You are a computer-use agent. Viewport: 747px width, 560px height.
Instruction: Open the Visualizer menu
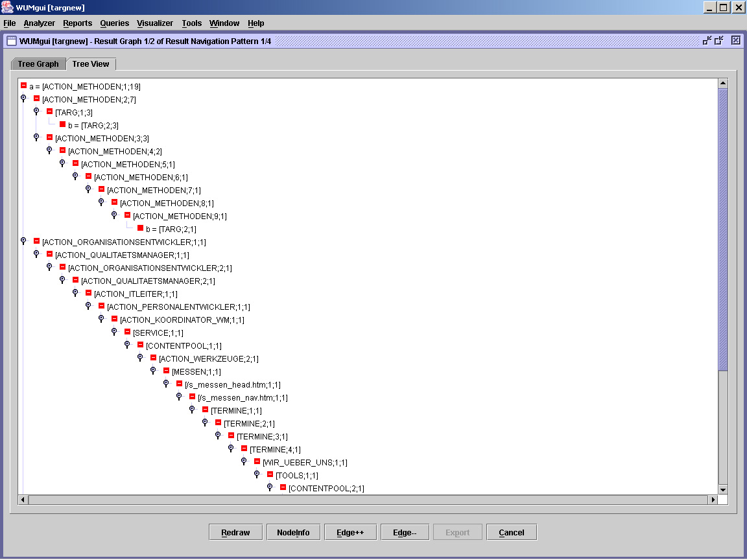click(x=155, y=23)
